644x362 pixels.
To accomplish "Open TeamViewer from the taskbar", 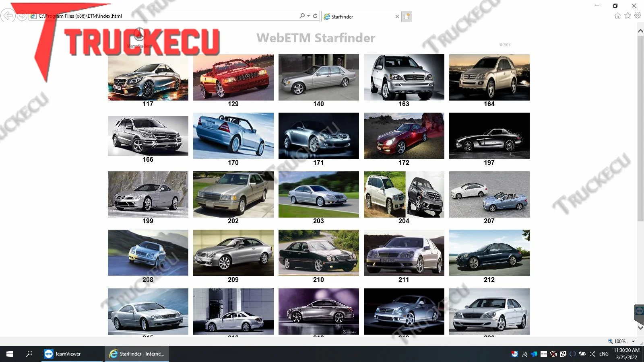I will click(72, 354).
